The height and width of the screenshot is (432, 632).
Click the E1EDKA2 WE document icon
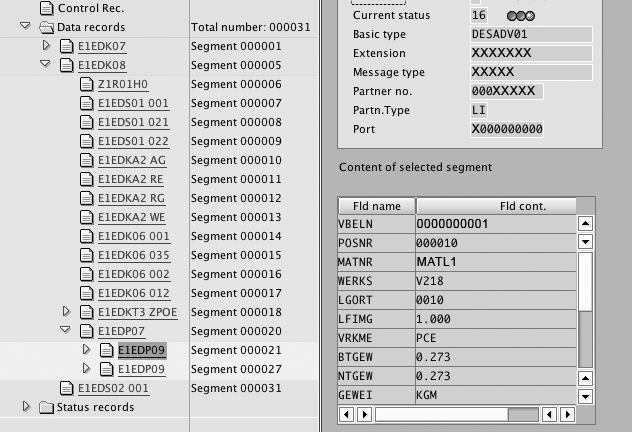tap(87, 217)
